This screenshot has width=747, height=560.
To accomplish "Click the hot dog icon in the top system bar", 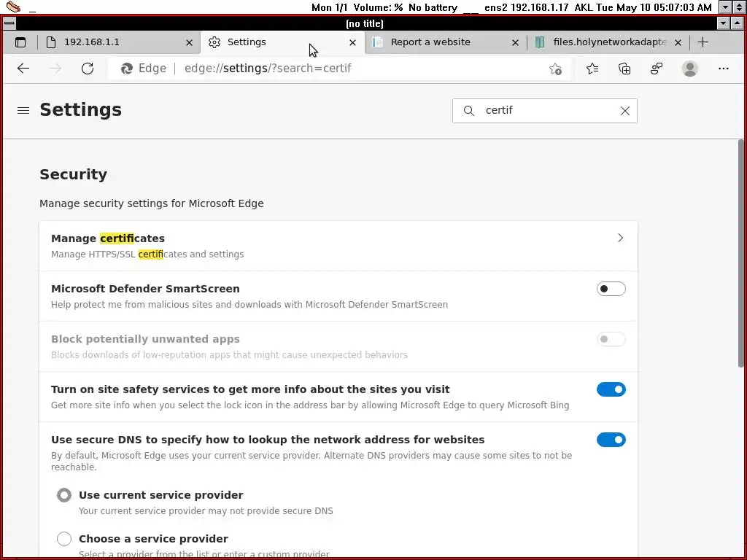I will pyautogui.click(x=13, y=7).
